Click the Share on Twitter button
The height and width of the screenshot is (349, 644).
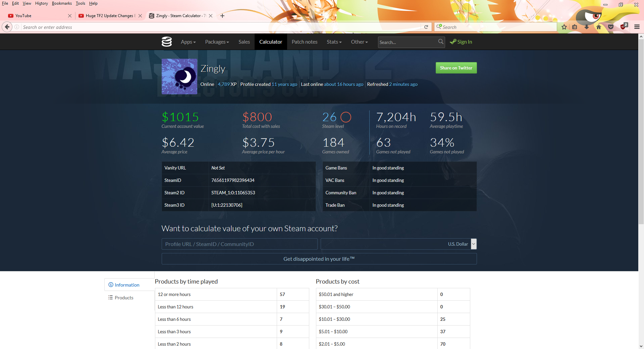[x=456, y=68]
